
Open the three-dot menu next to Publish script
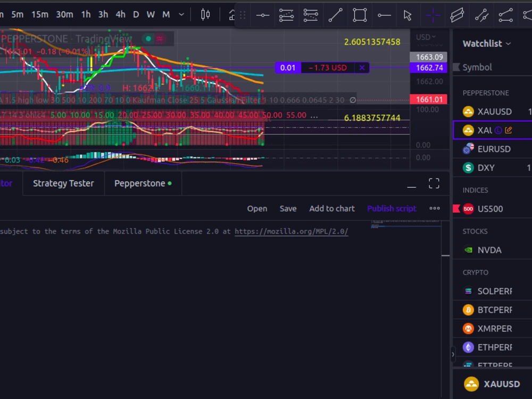click(434, 208)
